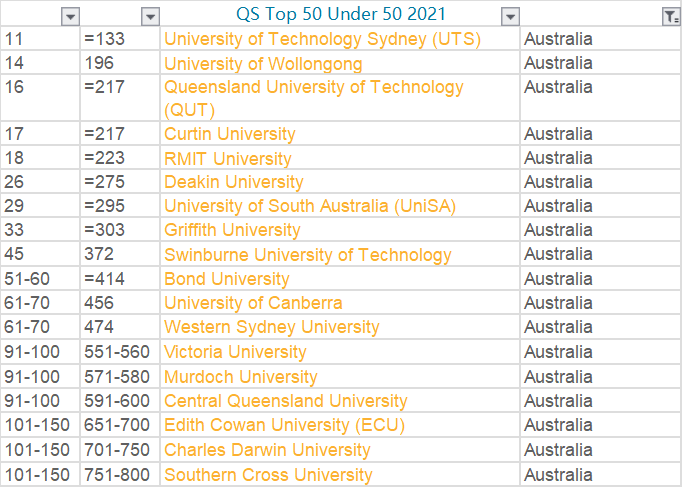Open the Deakin University link
The width and height of the screenshot is (682, 487).
[233, 182]
